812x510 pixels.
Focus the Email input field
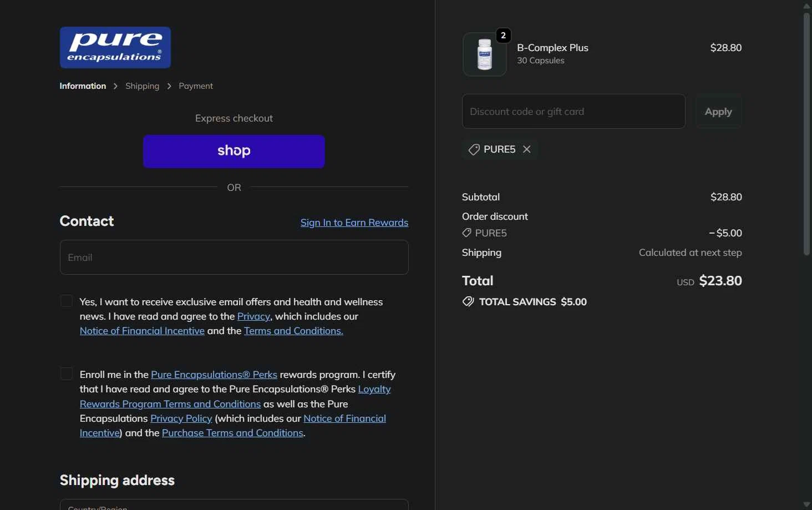234,257
